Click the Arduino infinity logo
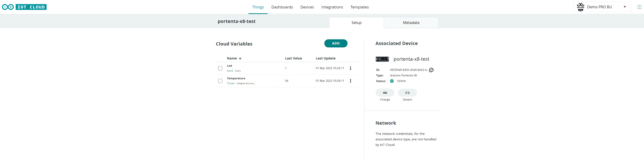 click(x=8, y=7)
